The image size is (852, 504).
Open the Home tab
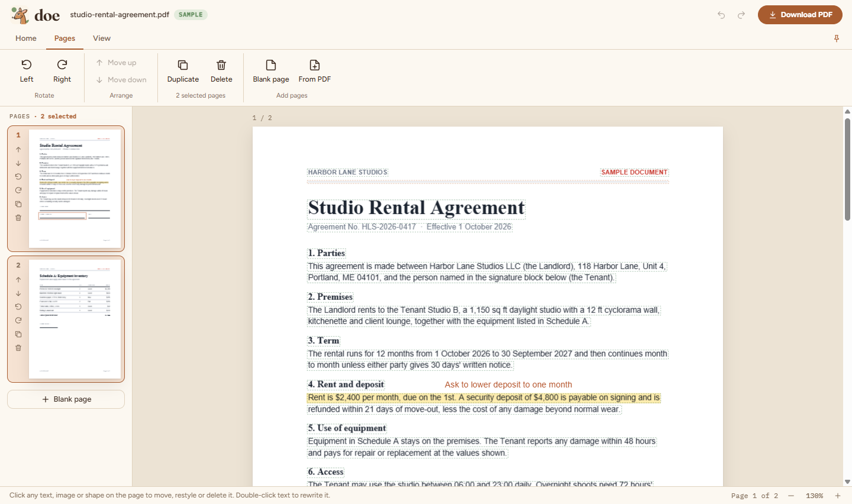26,38
